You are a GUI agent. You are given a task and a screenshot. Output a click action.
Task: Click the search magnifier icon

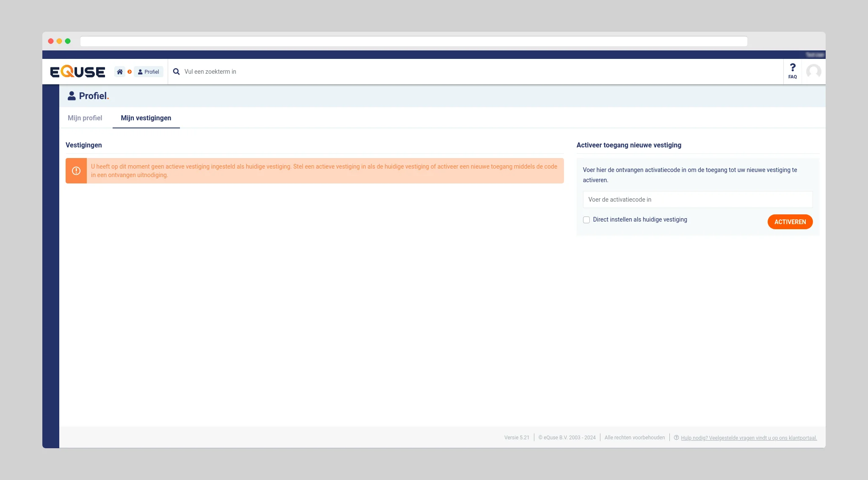point(176,72)
